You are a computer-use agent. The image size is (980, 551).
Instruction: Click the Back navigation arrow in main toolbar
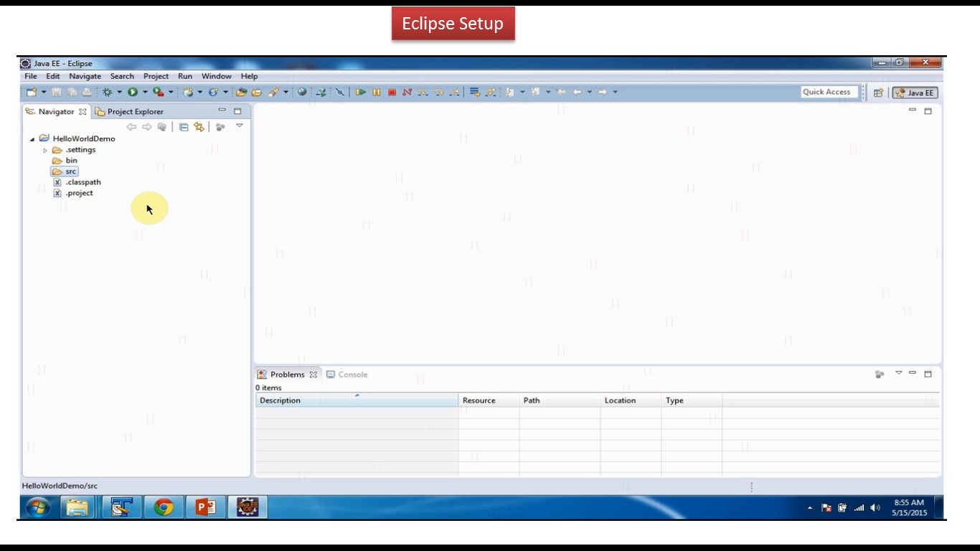tap(577, 92)
